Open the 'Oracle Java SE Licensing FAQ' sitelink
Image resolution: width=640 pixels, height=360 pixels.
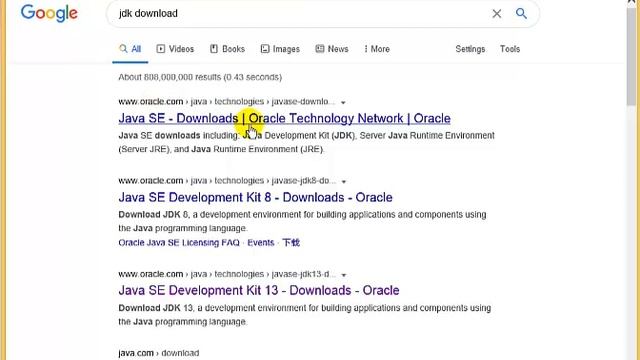[179, 243]
